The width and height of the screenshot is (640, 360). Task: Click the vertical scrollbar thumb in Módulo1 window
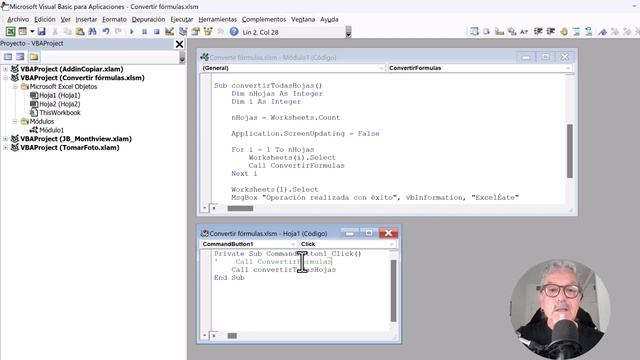point(570,151)
